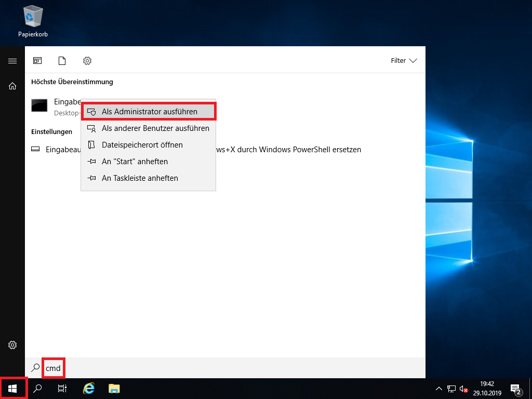Select the Home icon in search sidebar
This screenshot has width=532, height=399.
click(x=12, y=86)
